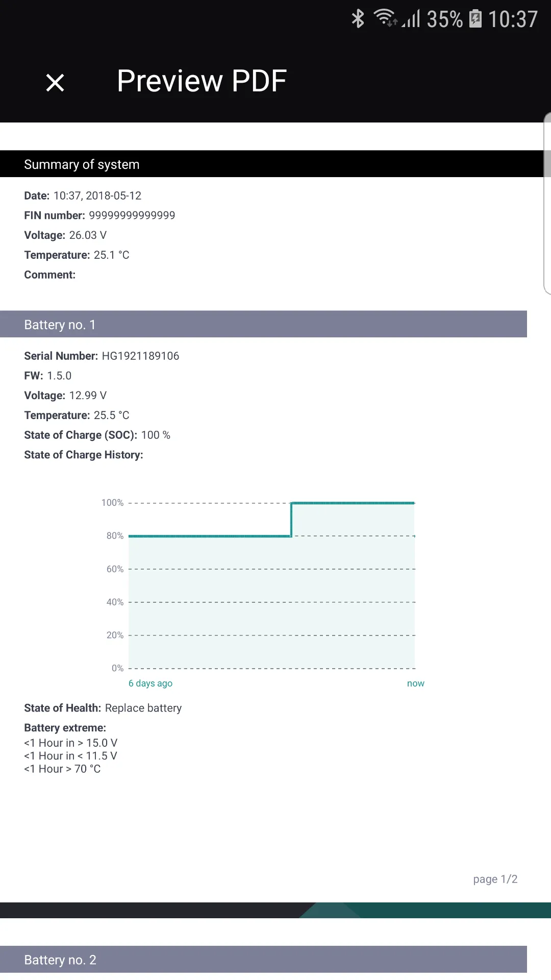Screen dimensions: 551x980
Task: Tap the 'Replace battery' health status
Action: 143,708
